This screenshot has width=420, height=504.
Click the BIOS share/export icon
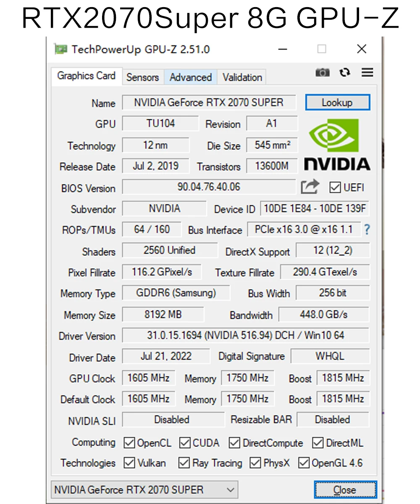pyautogui.click(x=310, y=187)
